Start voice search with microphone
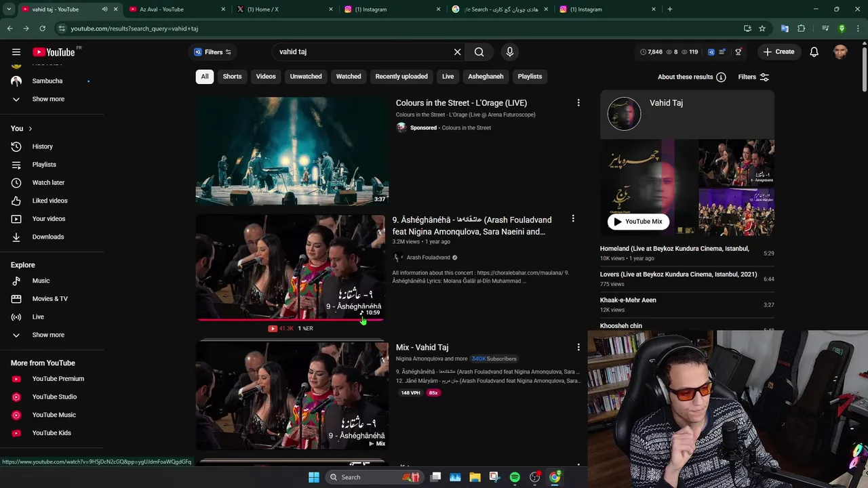Screen dimensions: 868x488 (510, 52)
